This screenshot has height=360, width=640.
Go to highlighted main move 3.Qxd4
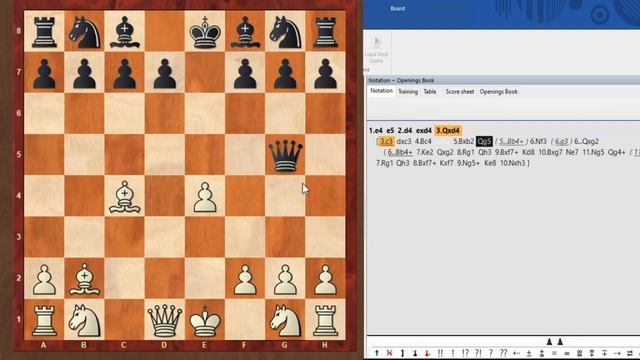[x=448, y=131]
